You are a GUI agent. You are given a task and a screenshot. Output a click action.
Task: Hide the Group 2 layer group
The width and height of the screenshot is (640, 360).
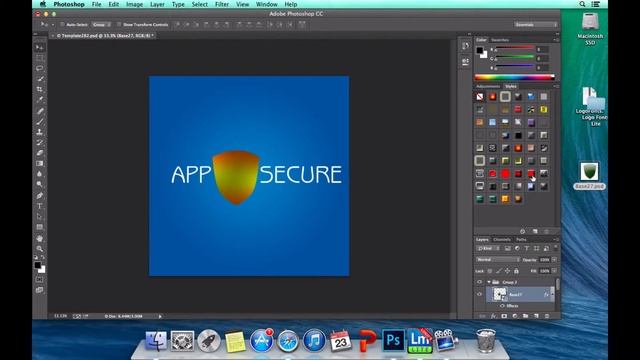(480, 282)
